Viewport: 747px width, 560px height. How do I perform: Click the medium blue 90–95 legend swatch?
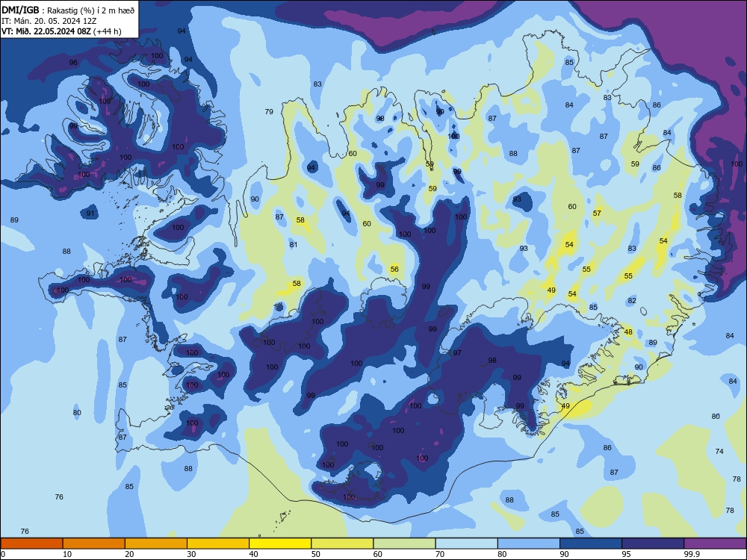coord(591,544)
